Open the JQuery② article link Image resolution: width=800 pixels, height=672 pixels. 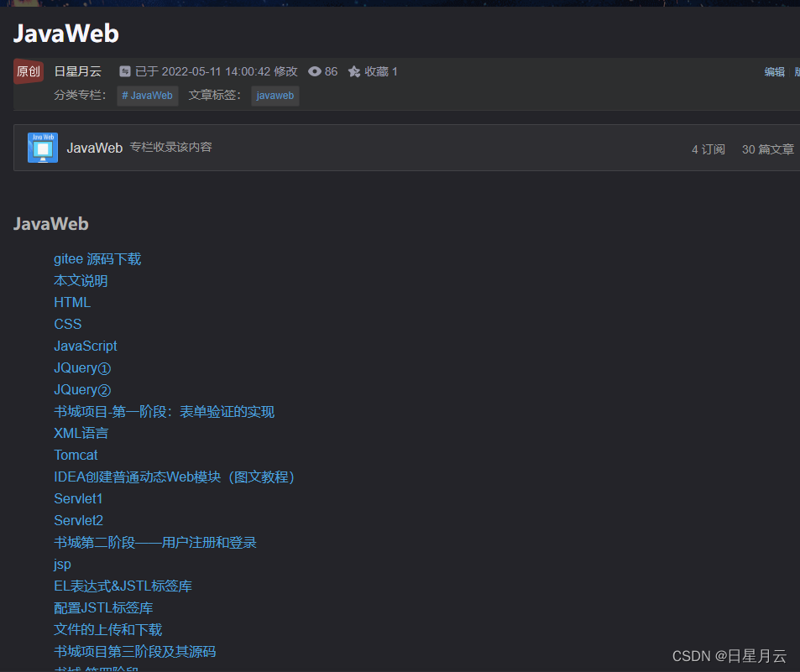(82, 390)
